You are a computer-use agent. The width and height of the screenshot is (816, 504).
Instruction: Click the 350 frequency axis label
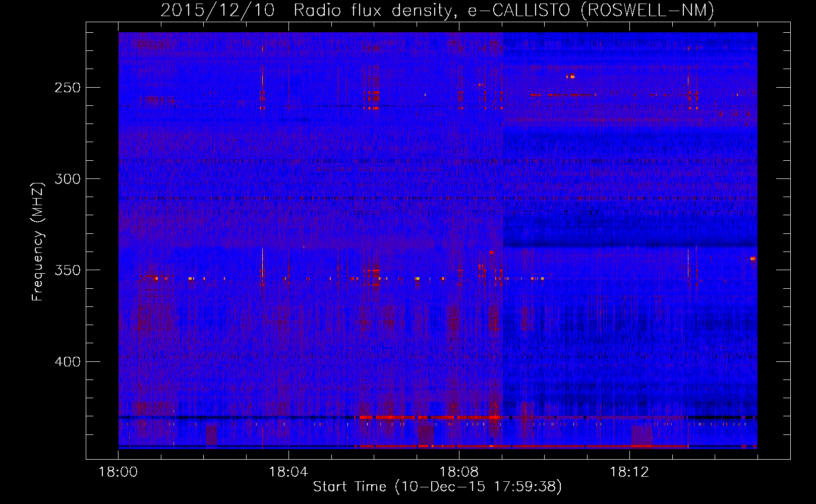67,270
